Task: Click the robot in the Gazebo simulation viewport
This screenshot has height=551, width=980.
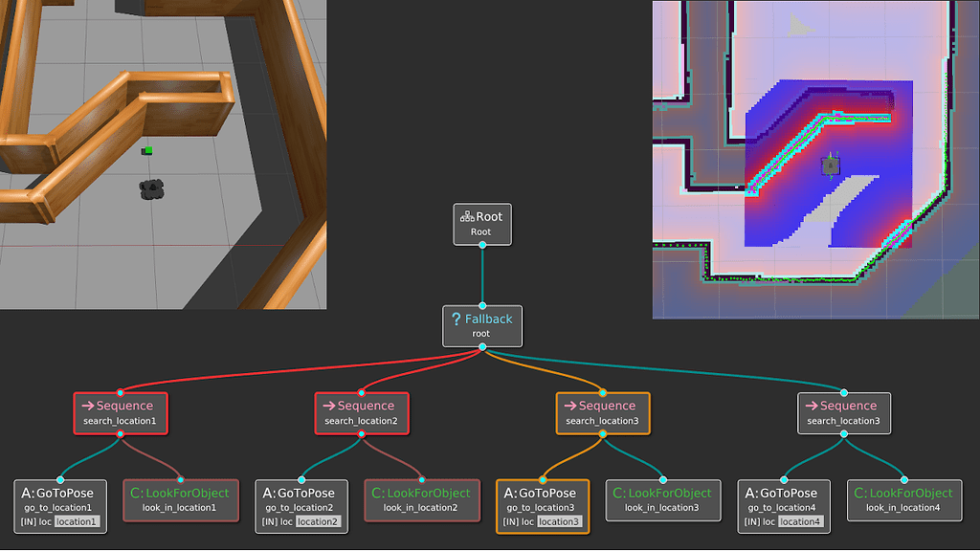Action: tap(151, 187)
